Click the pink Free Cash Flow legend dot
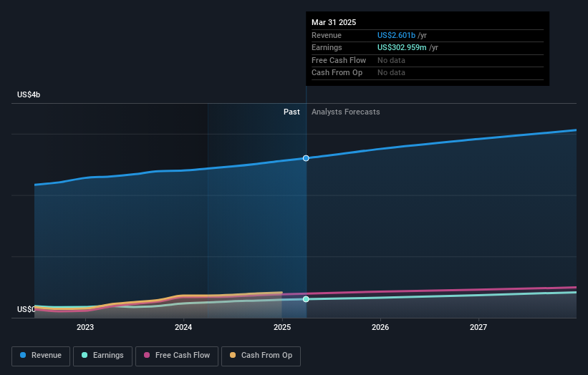The height and width of the screenshot is (375, 588). coord(147,355)
